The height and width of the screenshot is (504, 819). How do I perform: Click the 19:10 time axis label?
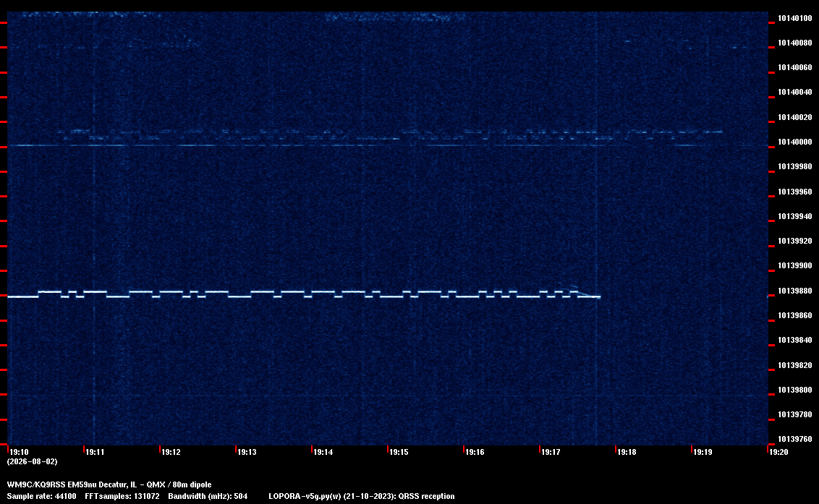[x=20, y=452]
